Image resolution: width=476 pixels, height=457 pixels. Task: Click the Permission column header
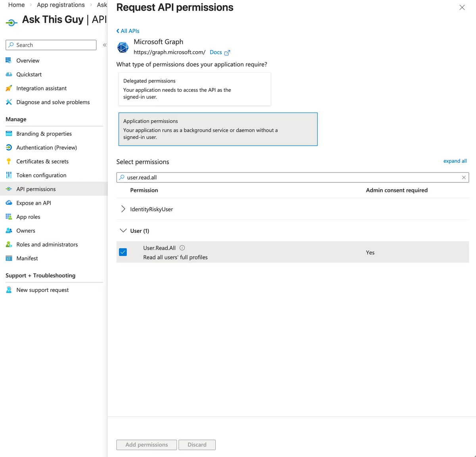tap(144, 190)
